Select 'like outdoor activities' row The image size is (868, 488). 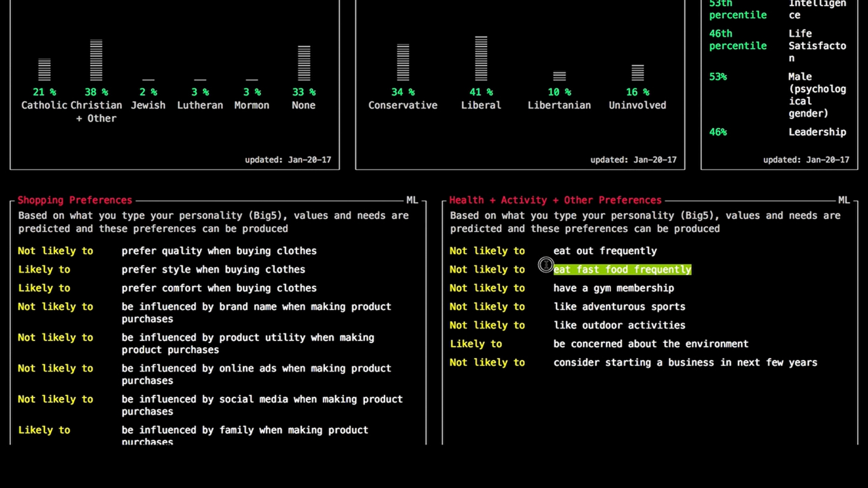tap(619, 325)
